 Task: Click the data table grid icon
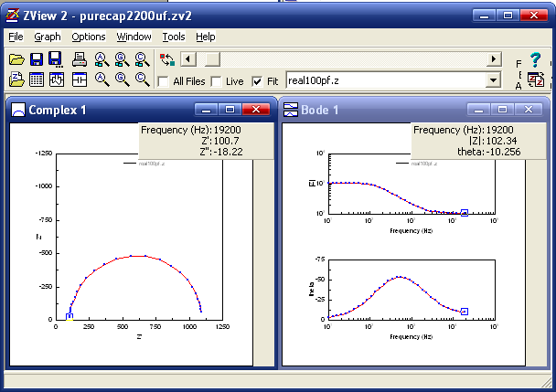coord(37,79)
